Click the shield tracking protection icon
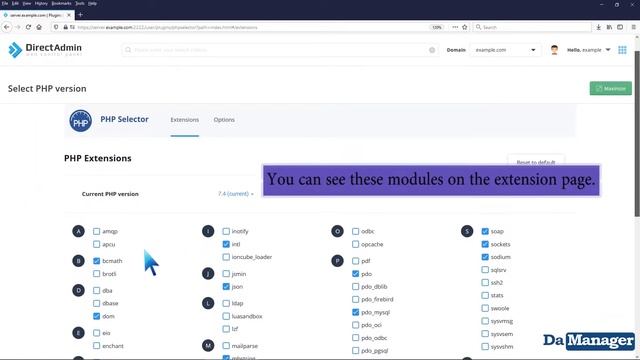The image size is (640, 360). click(x=56, y=27)
